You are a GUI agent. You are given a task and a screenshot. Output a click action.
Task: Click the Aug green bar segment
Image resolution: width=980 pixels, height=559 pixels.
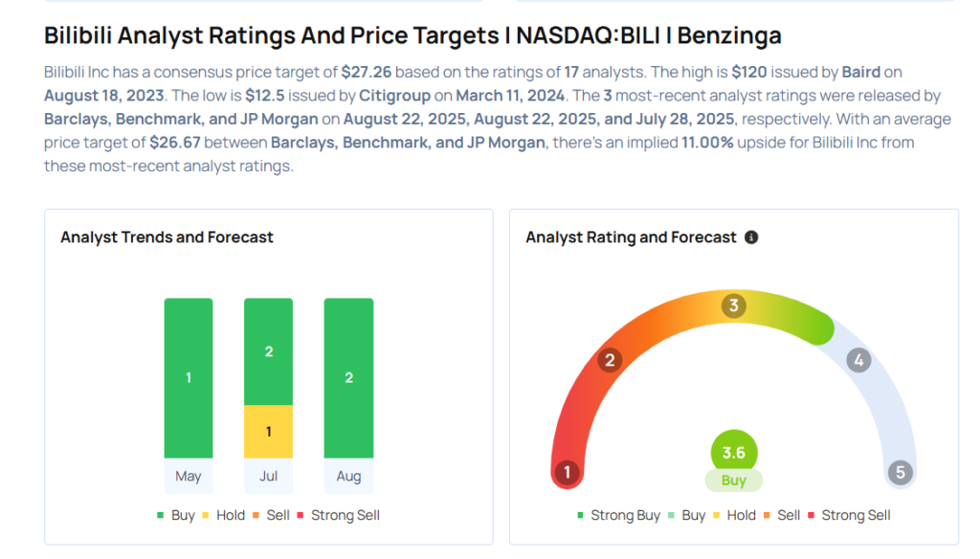[348, 378]
